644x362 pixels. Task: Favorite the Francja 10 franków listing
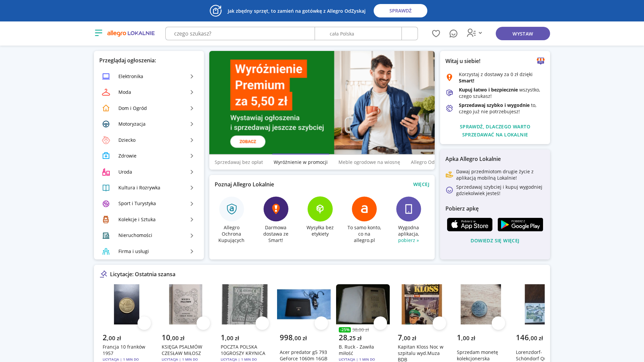tap(144, 323)
